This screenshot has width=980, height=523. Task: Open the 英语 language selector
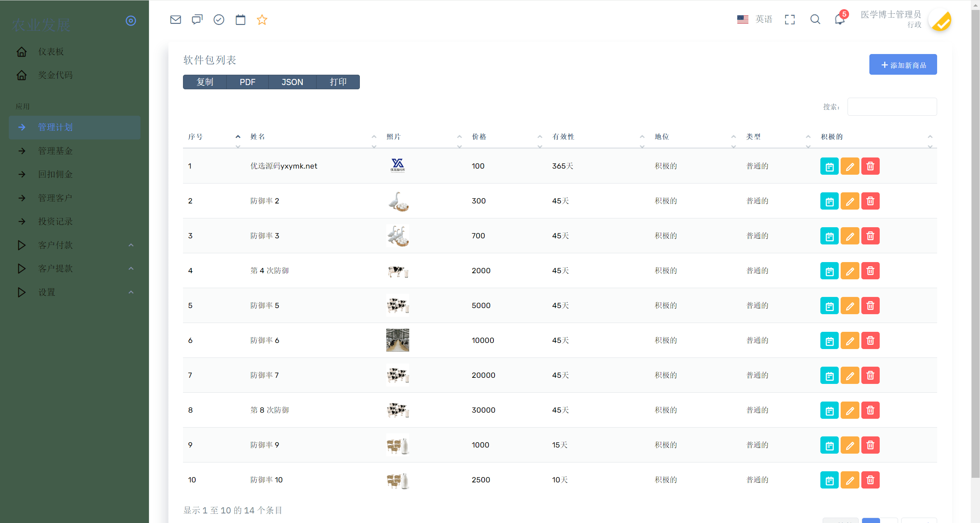(755, 20)
